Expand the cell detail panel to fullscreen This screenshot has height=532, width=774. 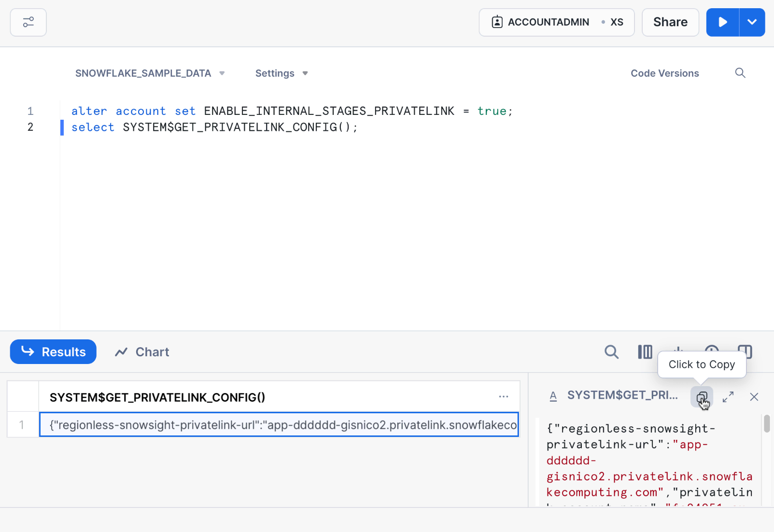pos(728,397)
